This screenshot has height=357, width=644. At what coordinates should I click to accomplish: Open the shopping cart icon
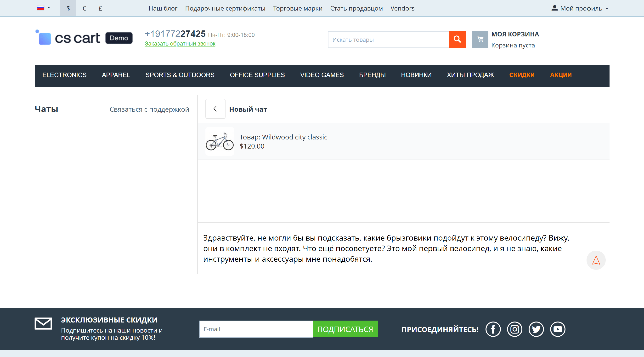[x=480, y=39]
